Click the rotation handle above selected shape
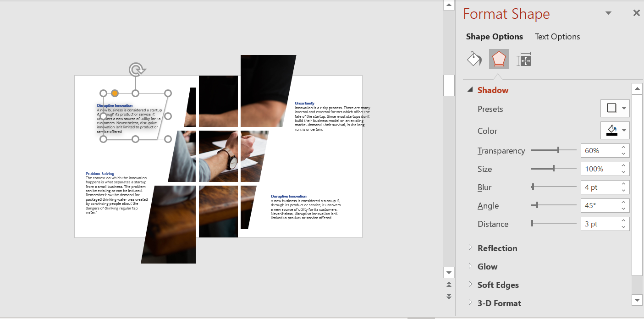 136,70
